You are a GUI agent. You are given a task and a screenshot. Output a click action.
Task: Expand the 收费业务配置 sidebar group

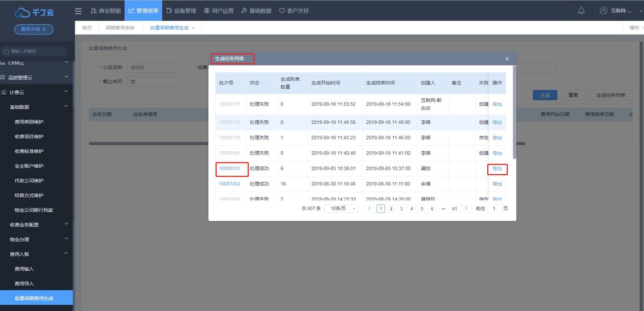point(66,224)
